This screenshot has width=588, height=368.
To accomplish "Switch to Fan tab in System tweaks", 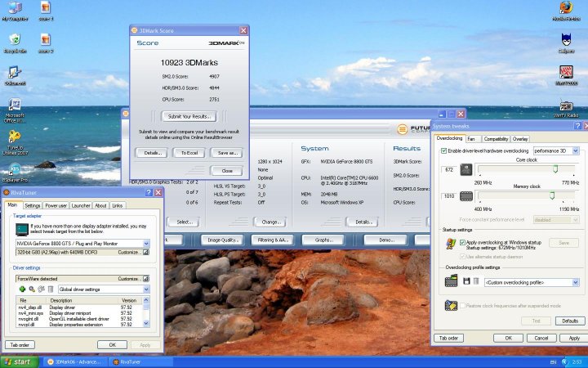I will click(x=471, y=139).
